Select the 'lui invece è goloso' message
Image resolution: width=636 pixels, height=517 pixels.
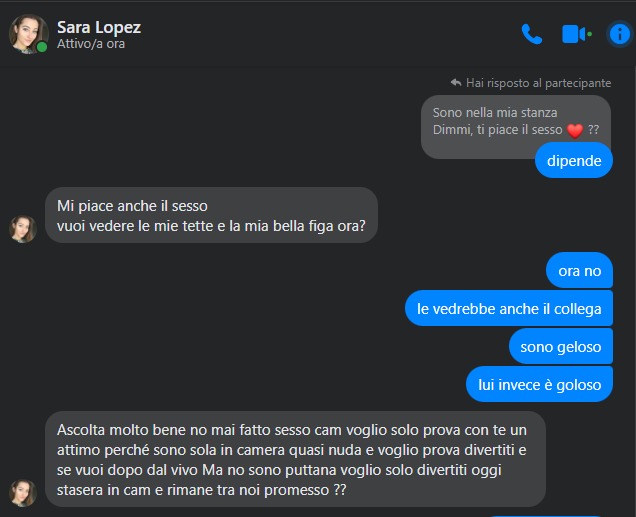click(x=539, y=384)
